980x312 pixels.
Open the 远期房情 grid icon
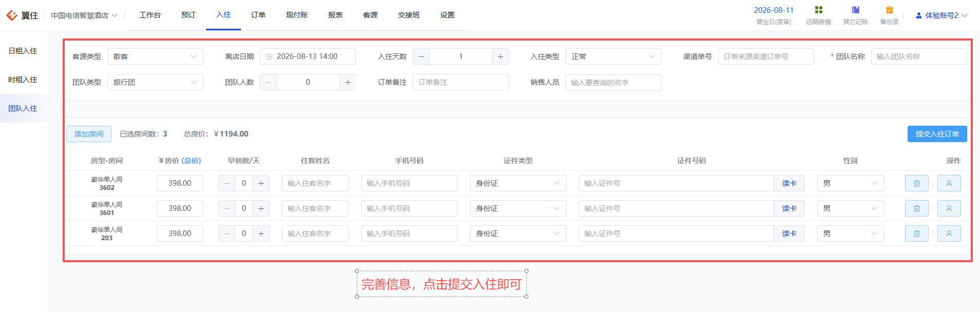(819, 10)
